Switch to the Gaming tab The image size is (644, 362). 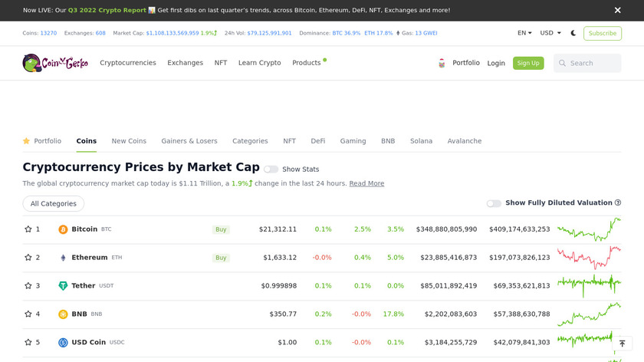353,141
